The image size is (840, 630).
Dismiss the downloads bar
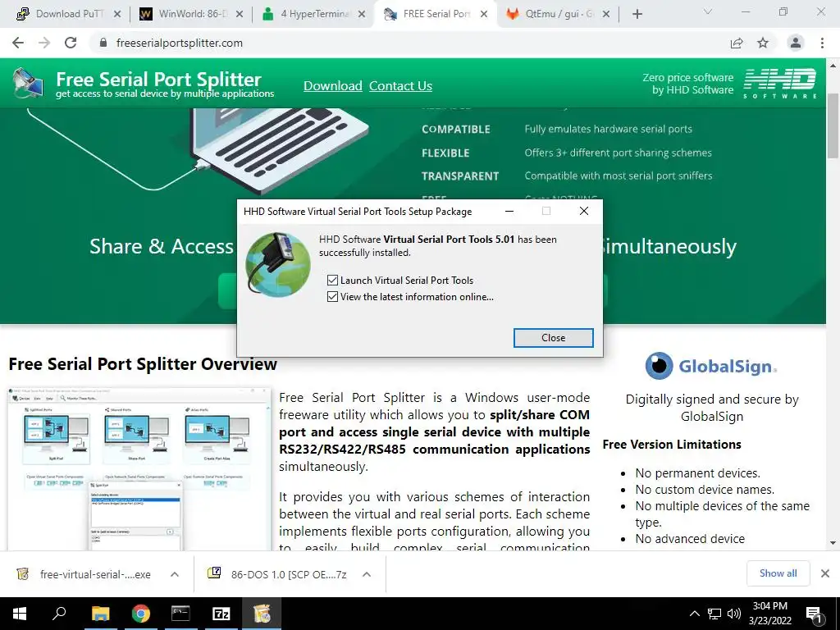tap(825, 573)
